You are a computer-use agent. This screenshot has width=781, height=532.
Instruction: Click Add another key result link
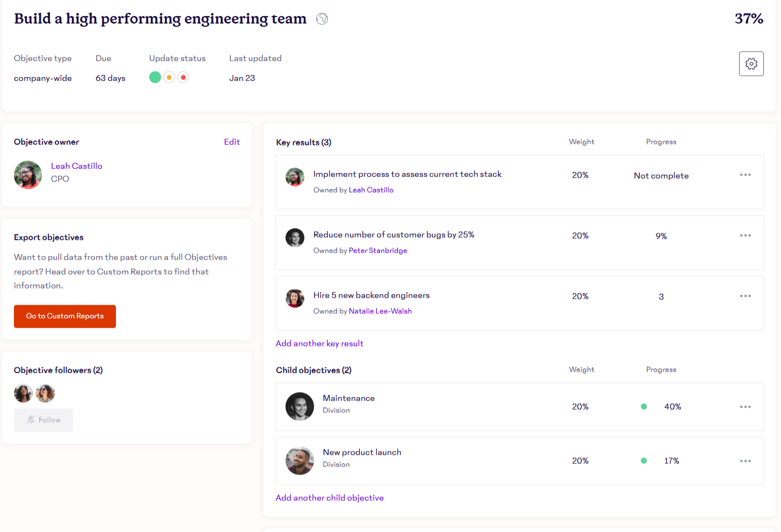coord(319,344)
